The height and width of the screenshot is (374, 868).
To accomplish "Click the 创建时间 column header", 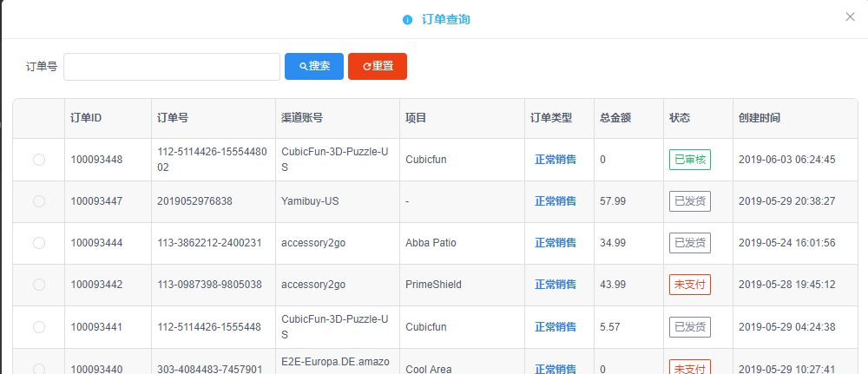I will (795, 118).
